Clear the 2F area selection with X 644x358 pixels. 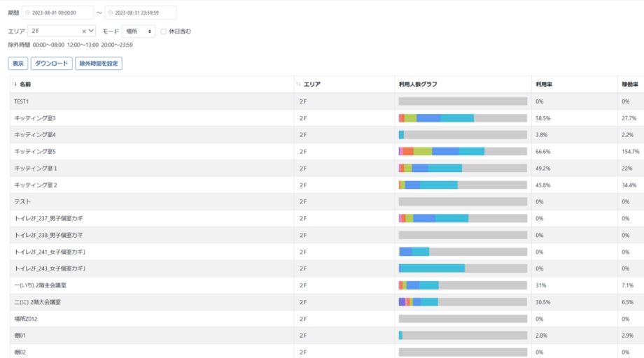(84, 31)
